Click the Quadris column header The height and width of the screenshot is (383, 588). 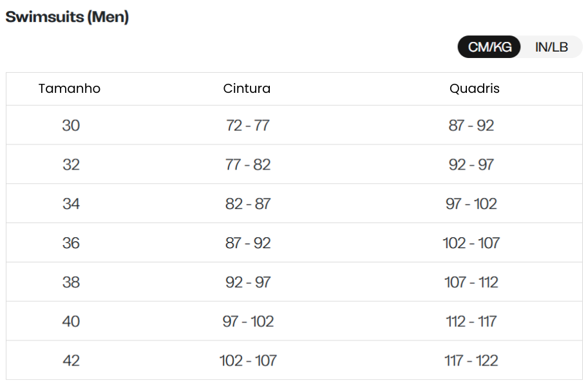pyautogui.click(x=475, y=88)
